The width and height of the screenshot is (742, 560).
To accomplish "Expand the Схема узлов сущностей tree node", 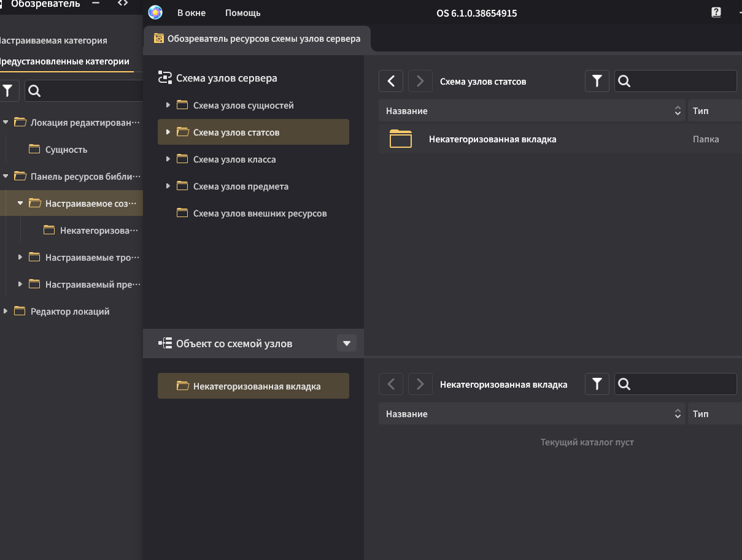I will click(168, 105).
